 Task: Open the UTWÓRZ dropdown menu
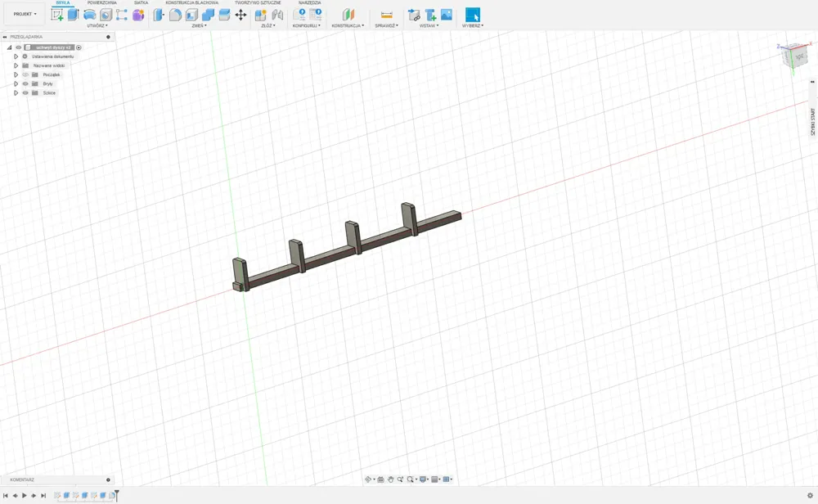click(97, 25)
